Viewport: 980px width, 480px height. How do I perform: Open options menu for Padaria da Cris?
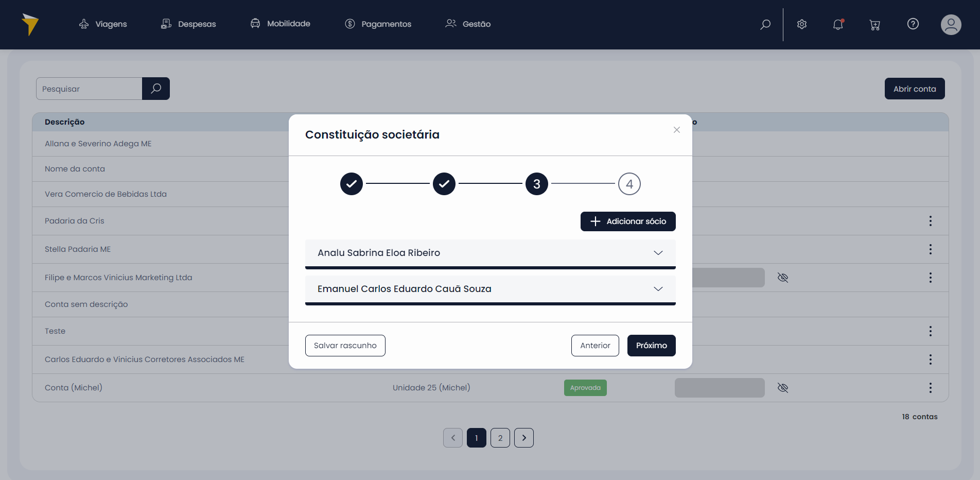(x=930, y=221)
